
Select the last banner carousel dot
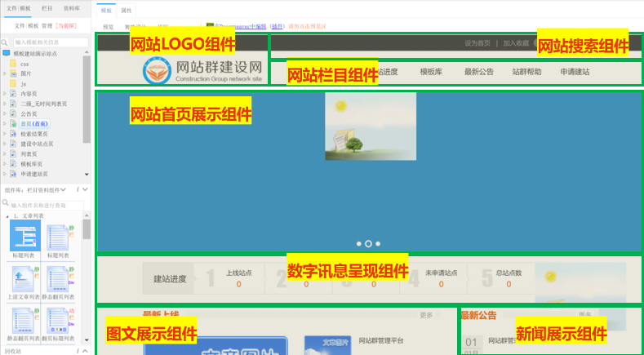point(378,244)
